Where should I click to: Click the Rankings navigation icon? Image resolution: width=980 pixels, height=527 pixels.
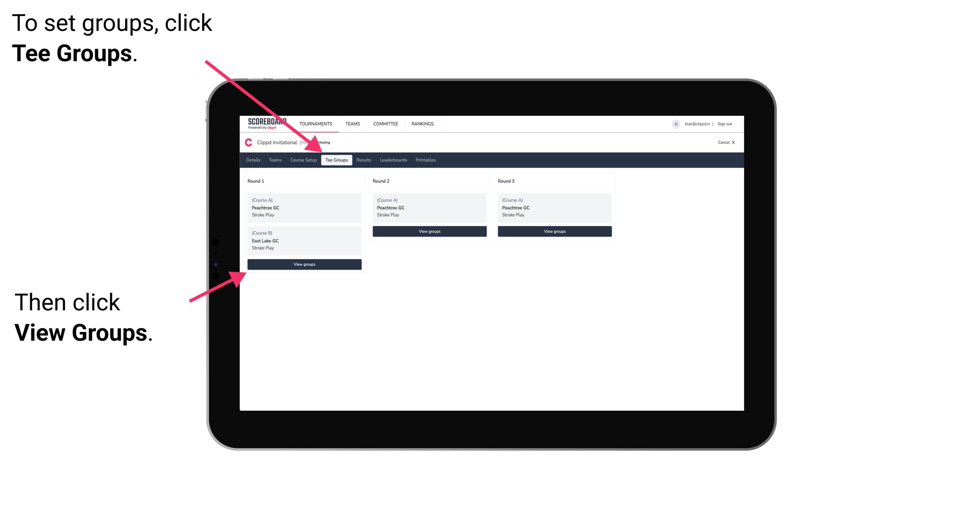[x=425, y=124]
